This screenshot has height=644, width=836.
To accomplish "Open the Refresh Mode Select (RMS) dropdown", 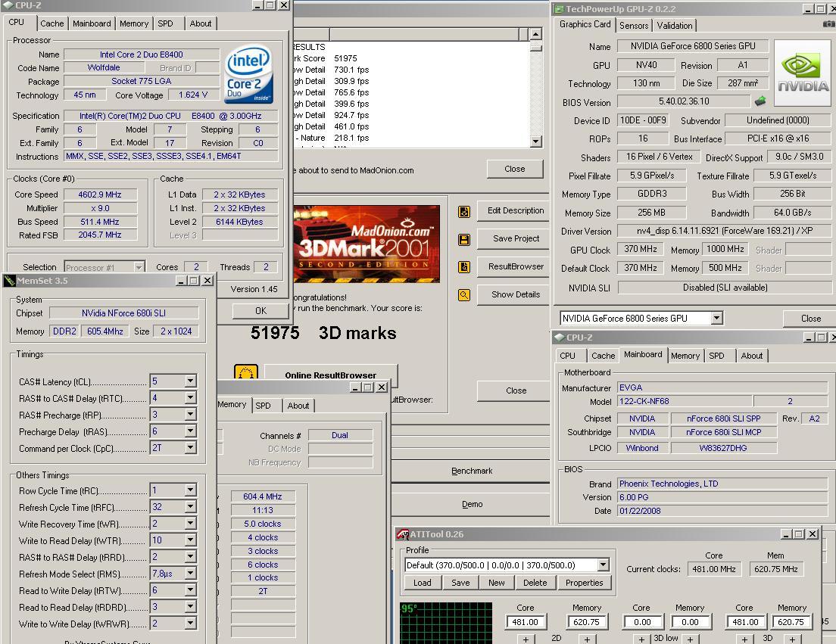I will point(190,573).
